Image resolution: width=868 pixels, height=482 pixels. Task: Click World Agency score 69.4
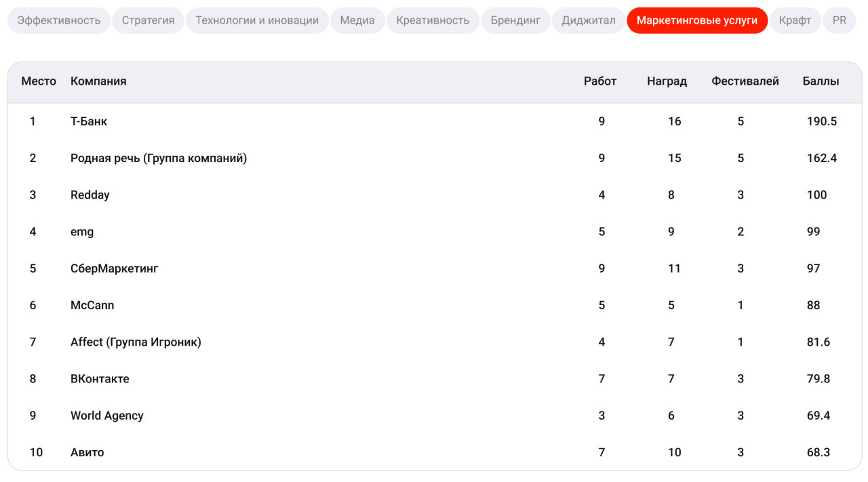coord(818,416)
